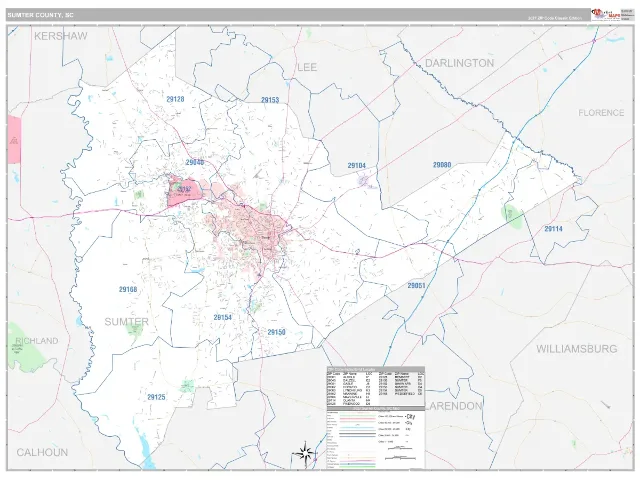The height and width of the screenshot is (480, 640).
Task: Select the WILLIAMSBURG county label
Action: [x=576, y=349]
